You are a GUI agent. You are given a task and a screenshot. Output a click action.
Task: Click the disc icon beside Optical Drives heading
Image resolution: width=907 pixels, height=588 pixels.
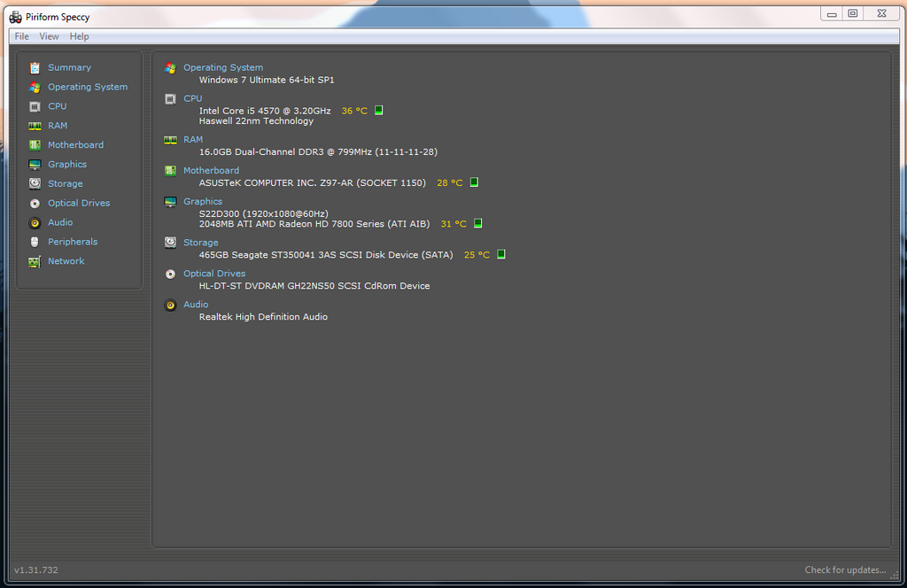coord(170,274)
